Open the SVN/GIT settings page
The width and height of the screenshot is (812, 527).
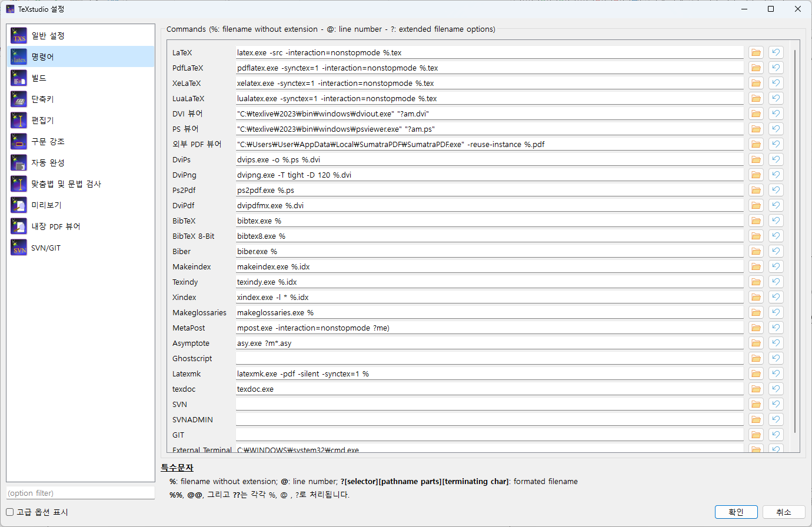click(x=81, y=248)
